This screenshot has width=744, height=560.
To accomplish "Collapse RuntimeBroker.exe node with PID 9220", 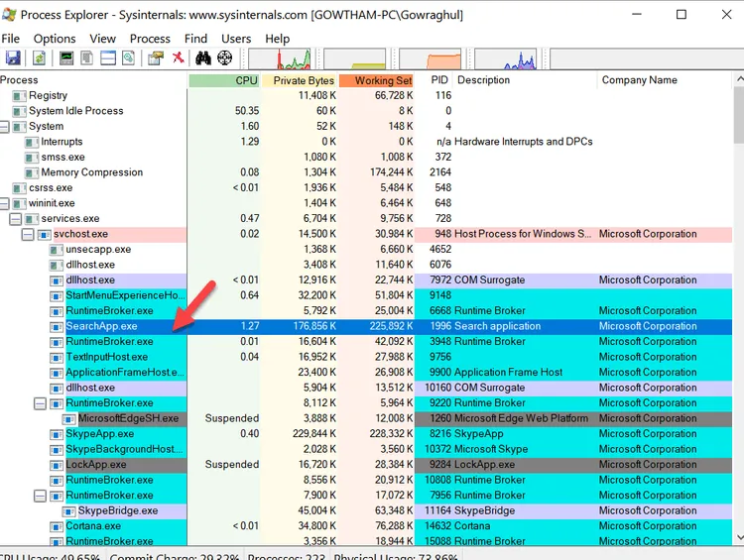I will click(x=41, y=403).
